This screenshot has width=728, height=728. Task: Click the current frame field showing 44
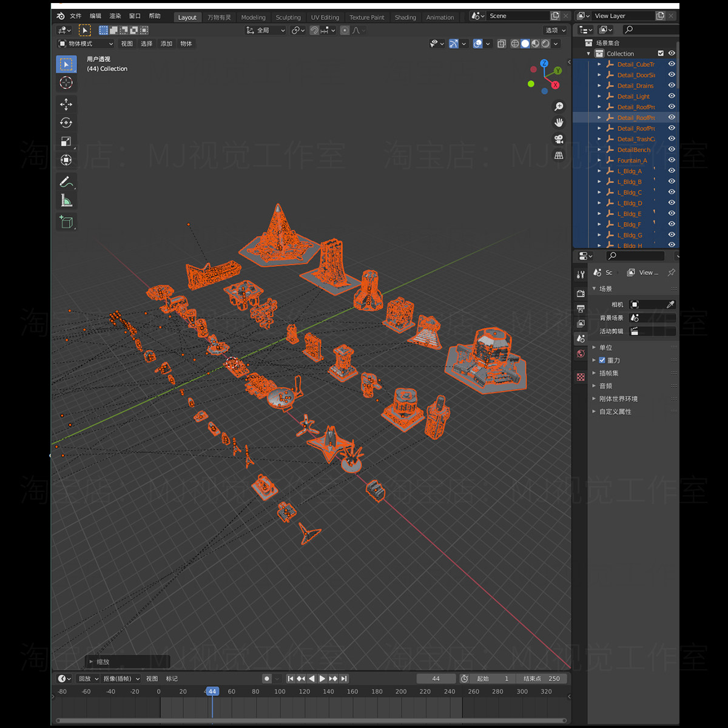click(x=436, y=679)
